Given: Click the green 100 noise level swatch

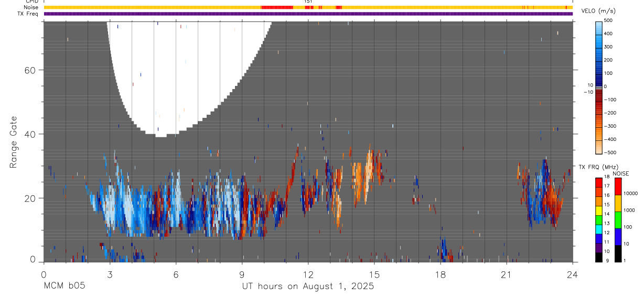Looking at the screenshot, I should pos(618,219).
